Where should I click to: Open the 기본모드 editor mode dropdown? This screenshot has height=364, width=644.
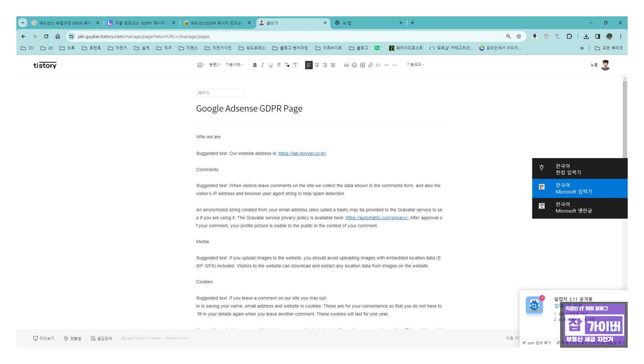[x=415, y=64]
